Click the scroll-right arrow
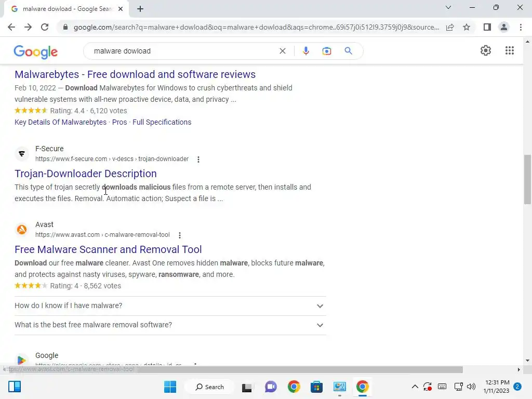This screenshot has height=399, width=532. (519, 369)
